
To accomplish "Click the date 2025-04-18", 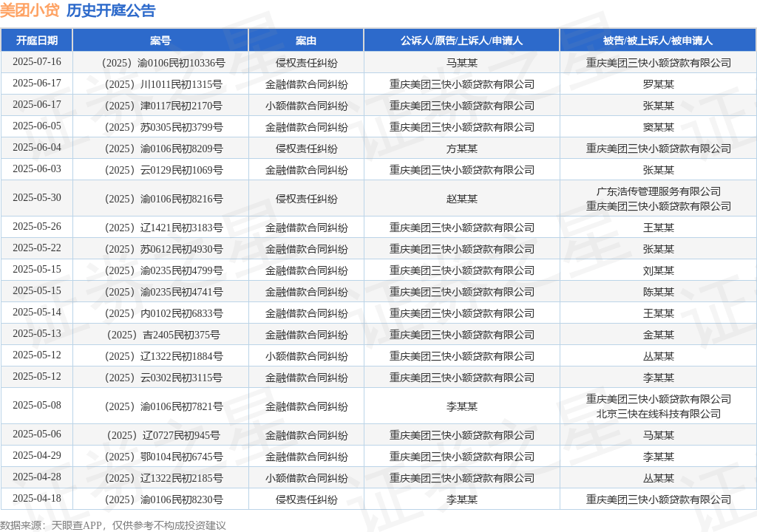I will click(37, 498).
